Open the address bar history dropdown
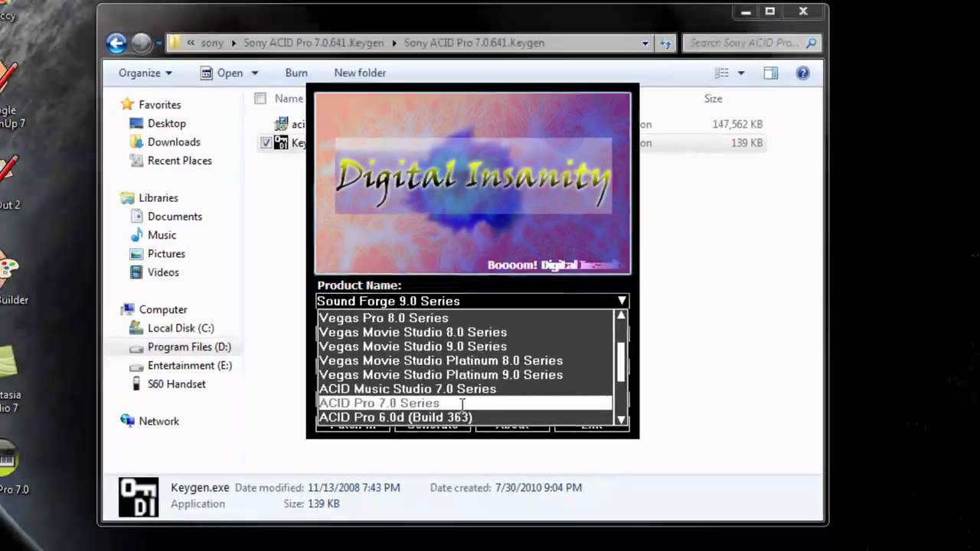This screenshot has height=551, width=980. point(645,43)
